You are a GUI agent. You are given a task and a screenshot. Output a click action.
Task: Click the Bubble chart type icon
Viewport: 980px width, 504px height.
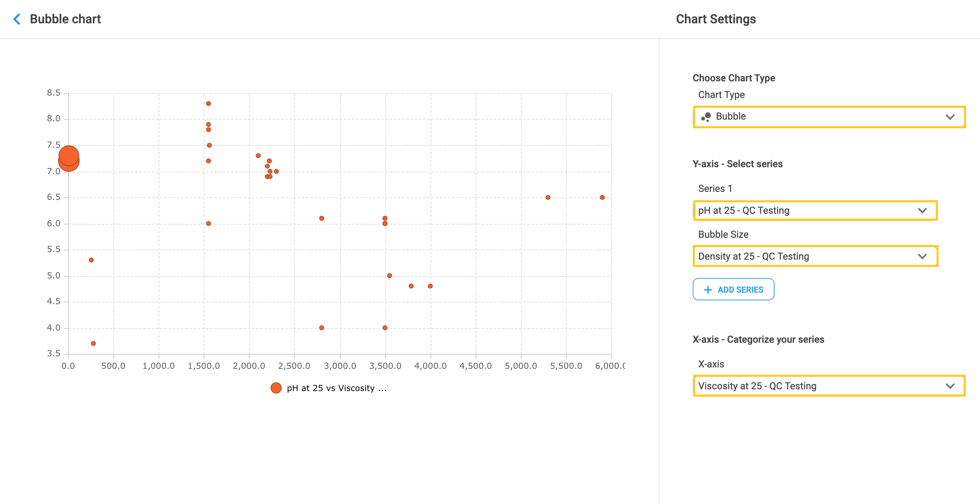click(x=706, y=117)
